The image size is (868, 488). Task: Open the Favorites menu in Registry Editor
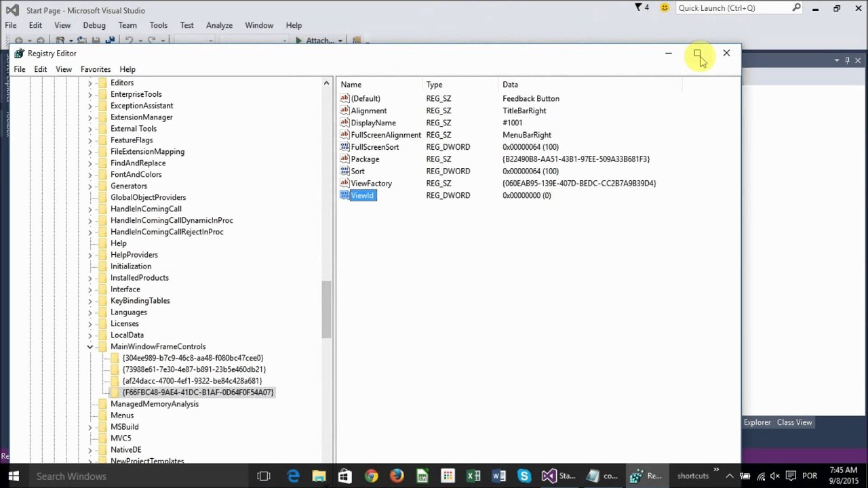95,69
